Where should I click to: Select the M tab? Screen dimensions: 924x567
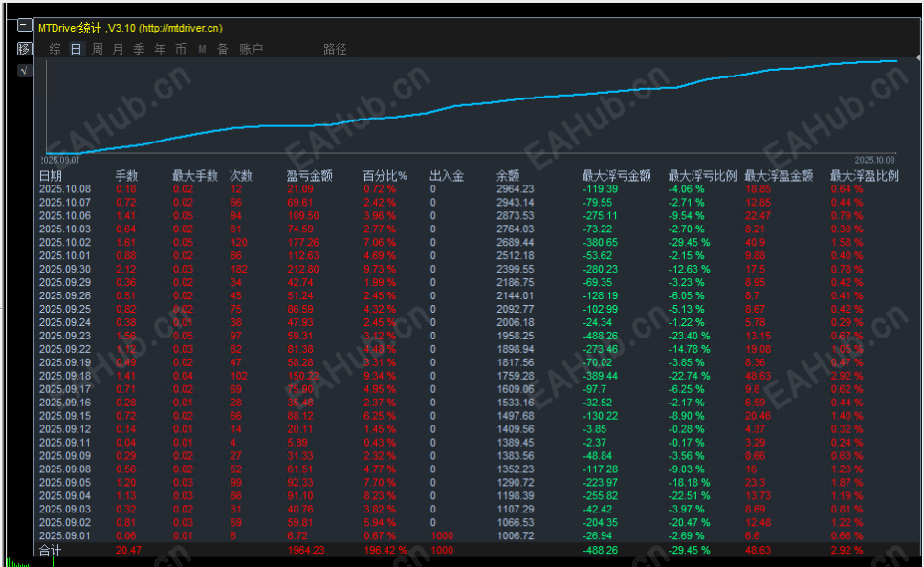coord(202,49)
